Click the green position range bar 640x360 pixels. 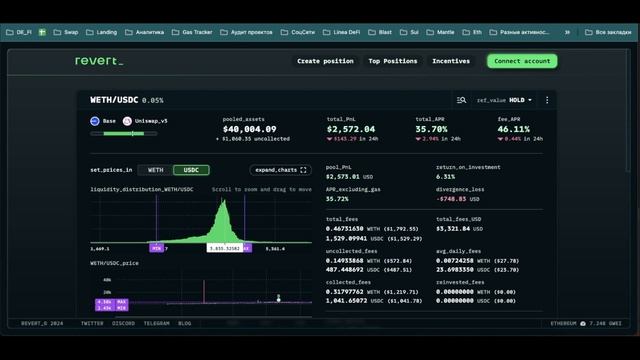point(124,133)
